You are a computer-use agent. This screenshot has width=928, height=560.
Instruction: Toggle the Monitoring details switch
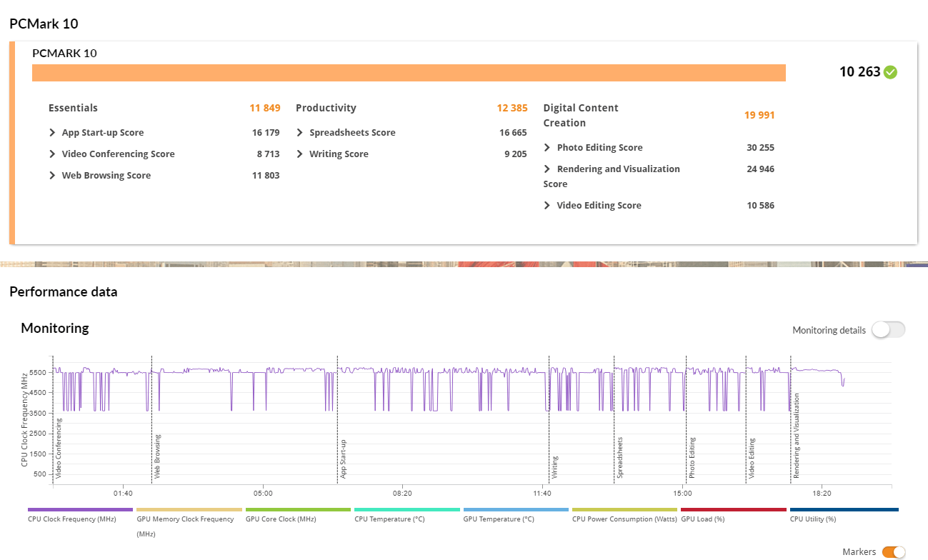click(x=888, y=330)
